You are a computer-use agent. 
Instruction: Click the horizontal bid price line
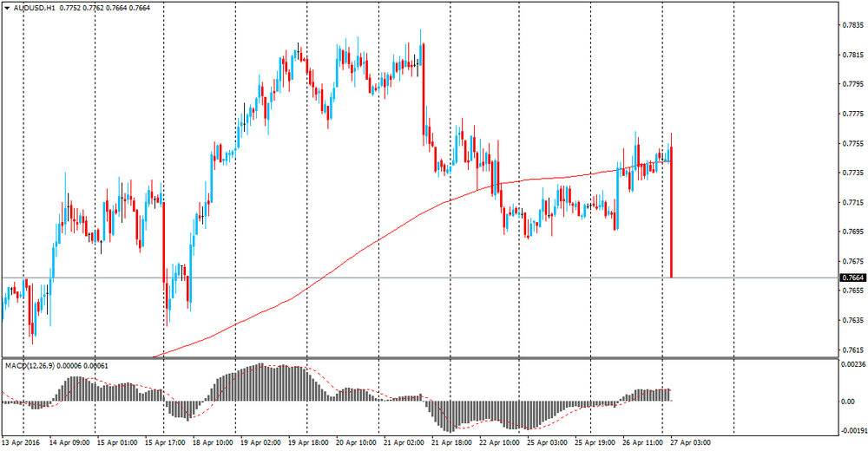434,278
